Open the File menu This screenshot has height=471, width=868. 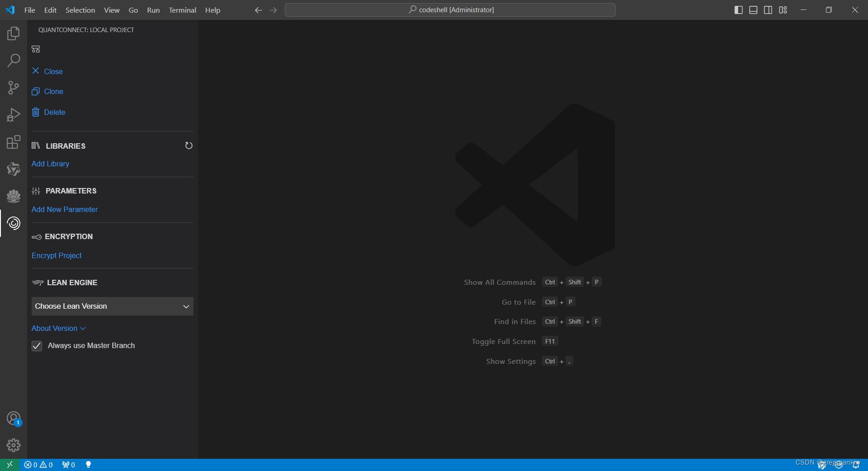(30, 10)
